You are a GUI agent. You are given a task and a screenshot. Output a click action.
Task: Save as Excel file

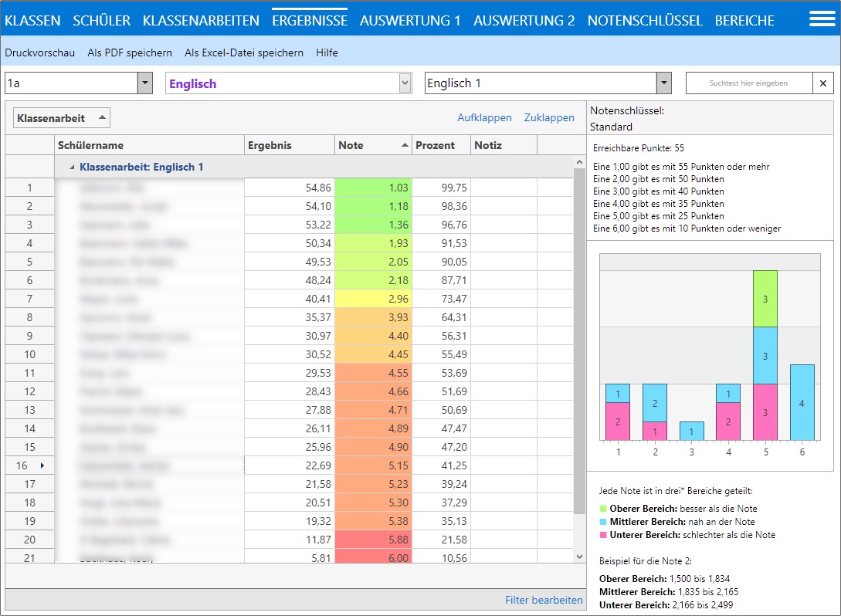point(244,52)
